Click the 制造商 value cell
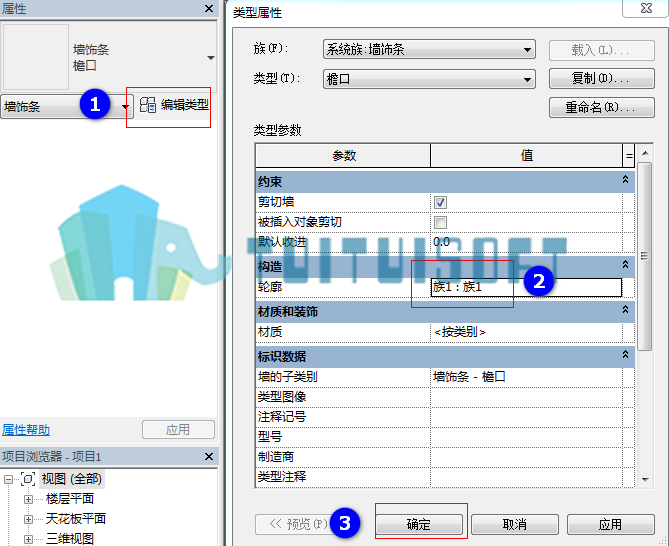 [x=526, y=457]
